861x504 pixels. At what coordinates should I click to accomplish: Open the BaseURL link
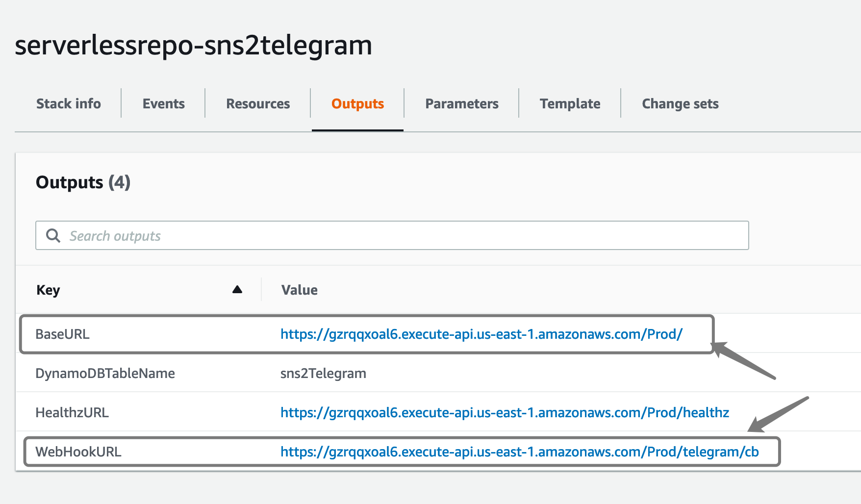click(x=481, y=334)
